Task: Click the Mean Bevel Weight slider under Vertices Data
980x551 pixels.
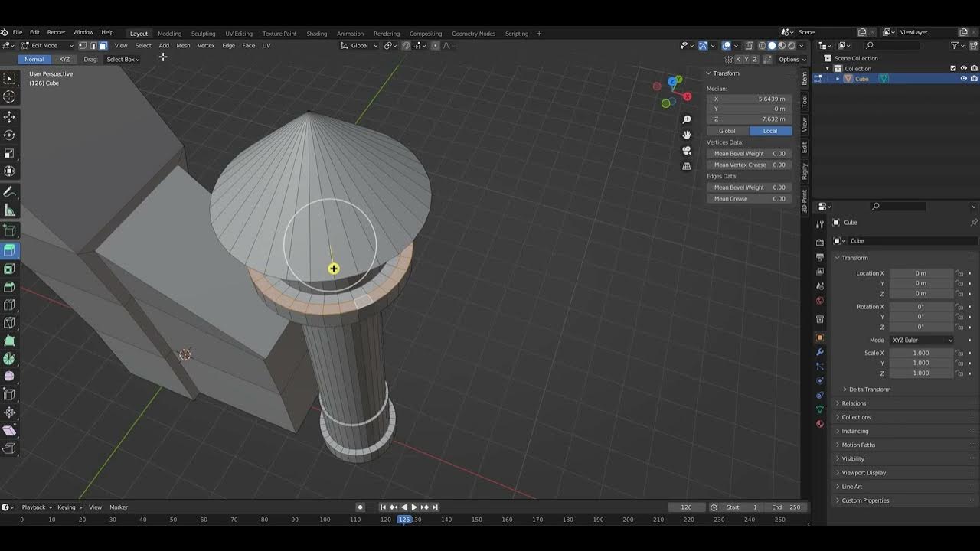Action: coord(749,154)
